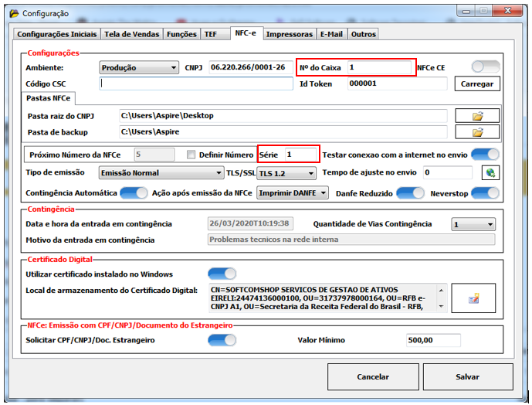532x405 pixels.
Task: Click into the Código CSC field
Action: 196,83
